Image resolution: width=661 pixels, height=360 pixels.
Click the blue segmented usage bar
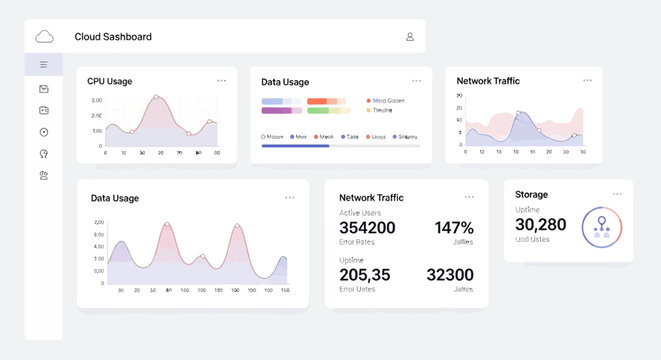click(x=282, y=101)
